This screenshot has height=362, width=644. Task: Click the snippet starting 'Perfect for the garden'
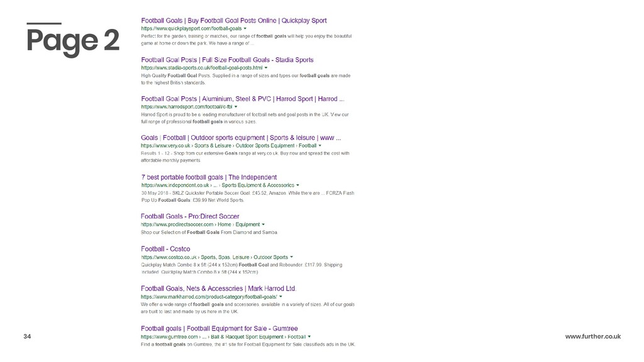point(247,40)
